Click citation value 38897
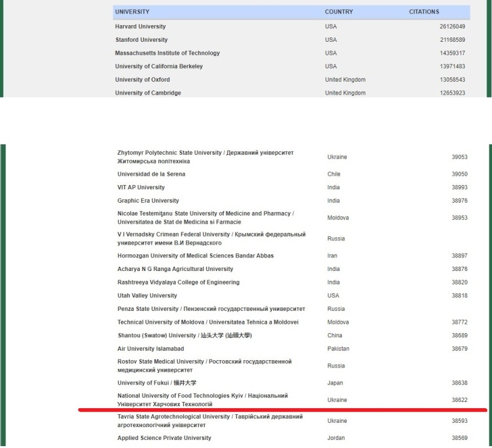 click(x=459, y=256)
